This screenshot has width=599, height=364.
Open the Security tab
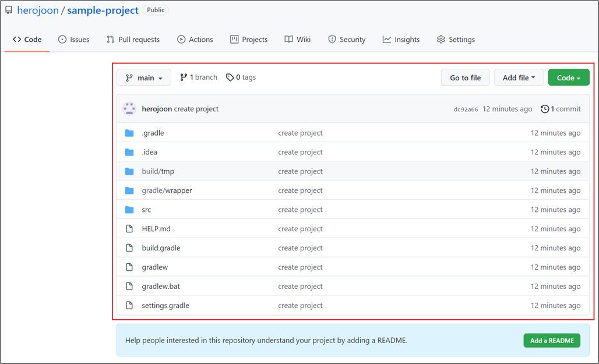click(x=347, y=40)
